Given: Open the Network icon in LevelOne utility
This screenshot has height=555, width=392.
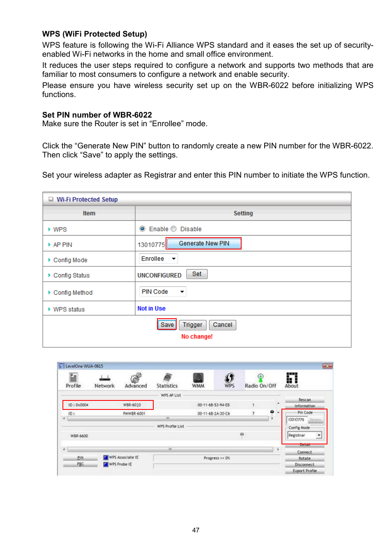Looking at the screenshot, I should click(104, 381).
